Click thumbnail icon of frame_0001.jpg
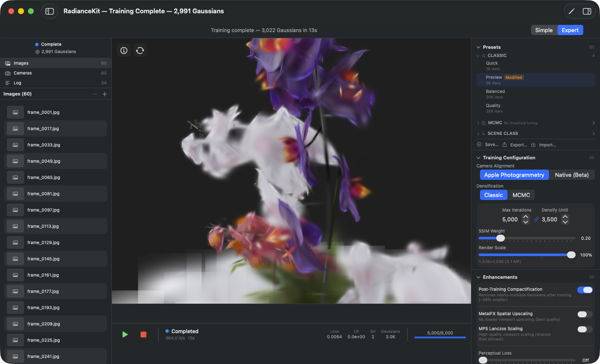This screenshot has width=600, height=364. 15,112
